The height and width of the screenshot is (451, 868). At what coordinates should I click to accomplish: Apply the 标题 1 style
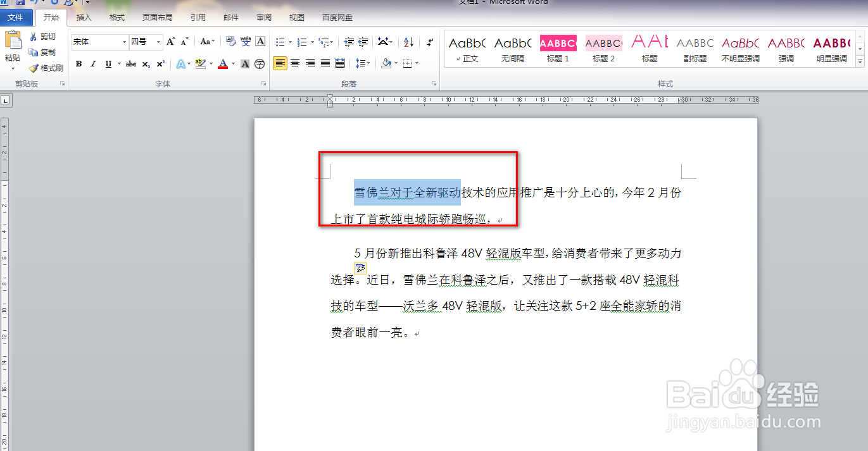[x=558, y=49]
